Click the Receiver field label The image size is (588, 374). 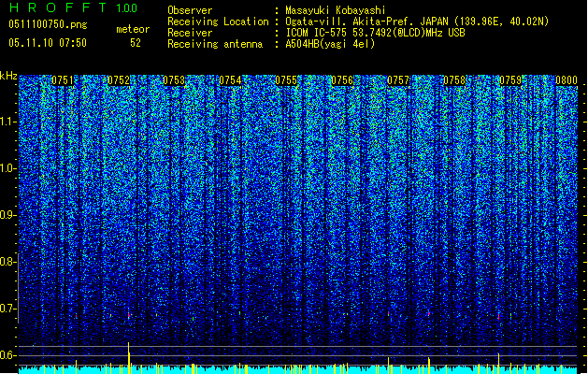point(190,33)
